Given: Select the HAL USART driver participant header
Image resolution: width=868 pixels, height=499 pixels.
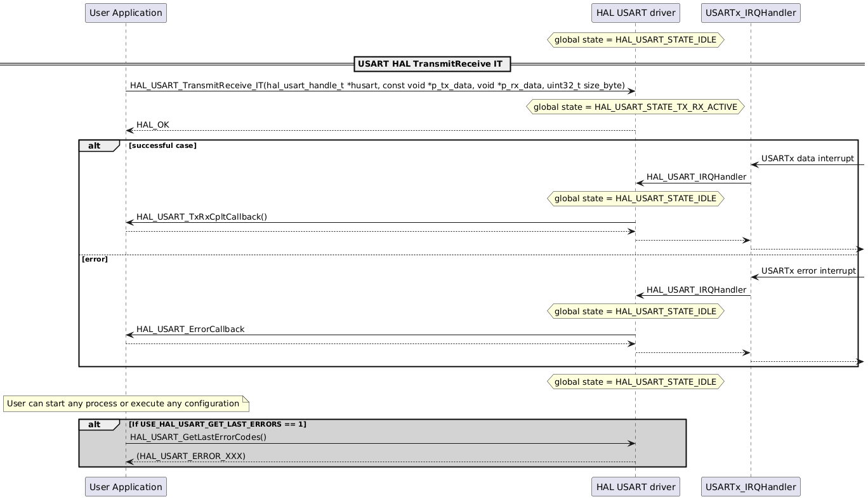Looking at the screenshot, I should (635, 13).
